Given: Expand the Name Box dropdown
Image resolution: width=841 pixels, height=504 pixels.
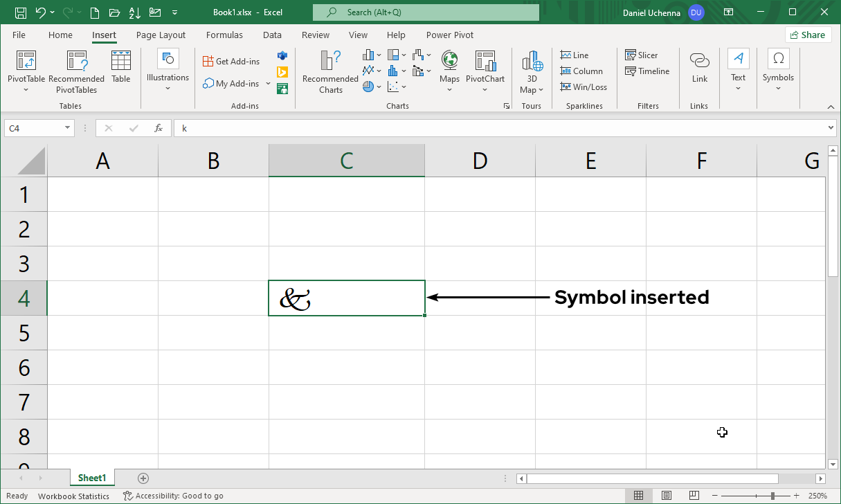Looking at the screenshot, I should [68, 128].
